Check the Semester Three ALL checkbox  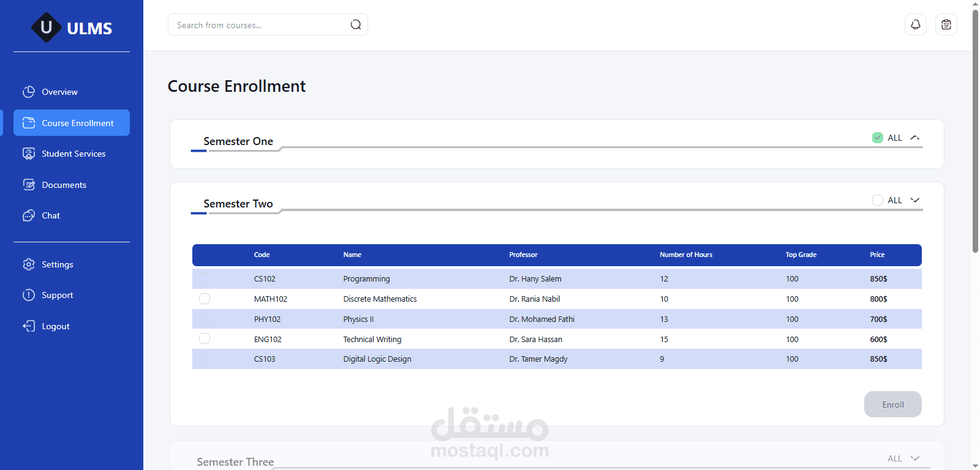pyautogui.click(x=878, y=458)
